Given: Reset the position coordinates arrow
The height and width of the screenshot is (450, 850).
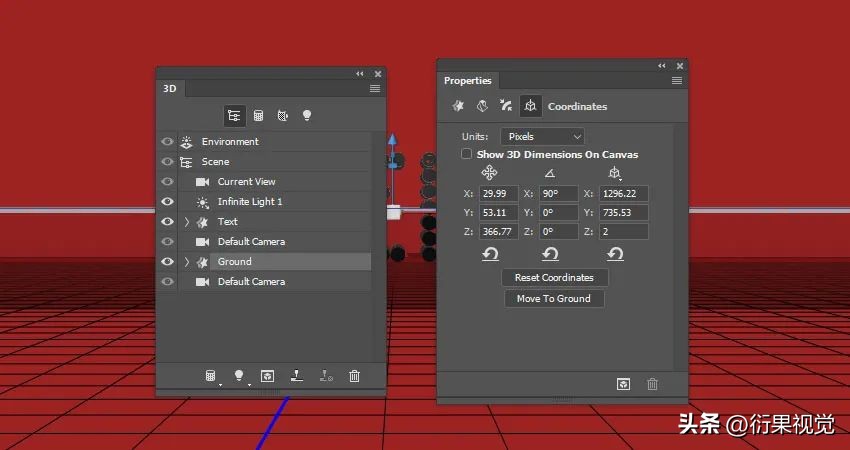Looking at the screenshot, I should pyautogui.click(x=490, y=255).
